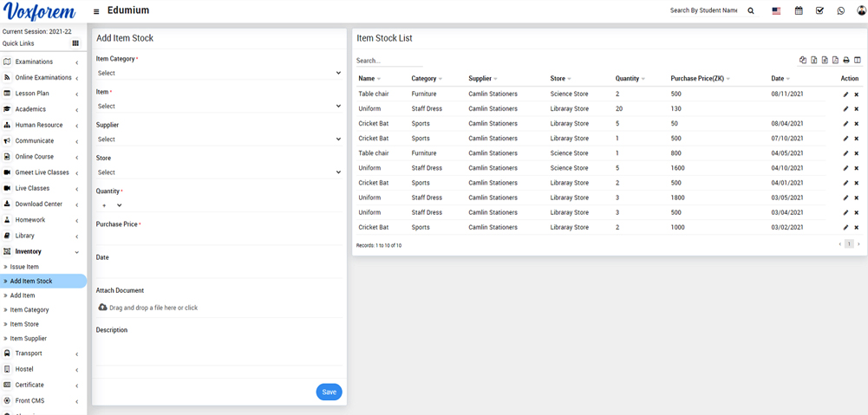This screenshot has width=868, height=415.
Task: Delete the Uniform row with quantity 20
Action: (x=857, y=109)
